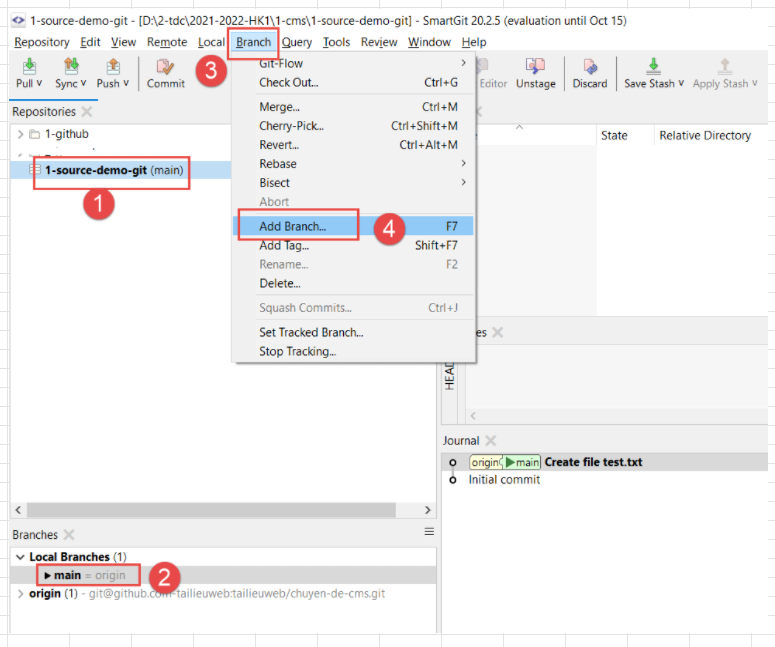Open the Review menu
Viewport: 775px width, 647px height.
379,43
